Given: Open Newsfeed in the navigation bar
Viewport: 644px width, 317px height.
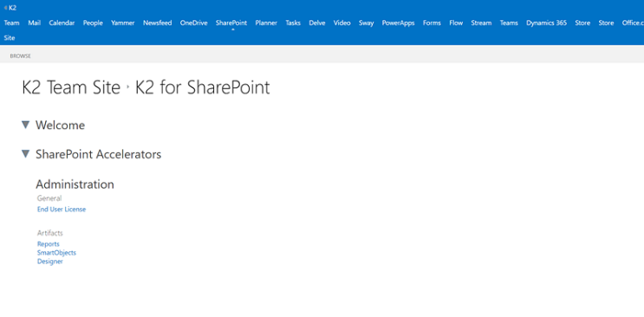Looking at the screenshot, I should [x=157, y=23].
